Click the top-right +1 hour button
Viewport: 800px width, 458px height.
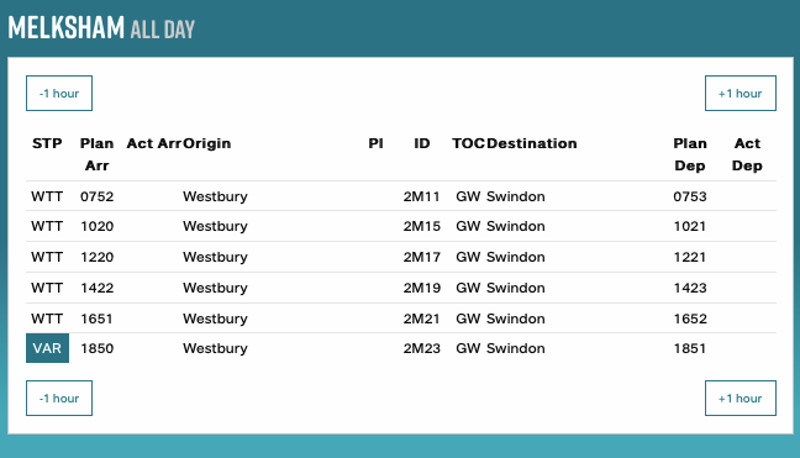tap(740, 93)
